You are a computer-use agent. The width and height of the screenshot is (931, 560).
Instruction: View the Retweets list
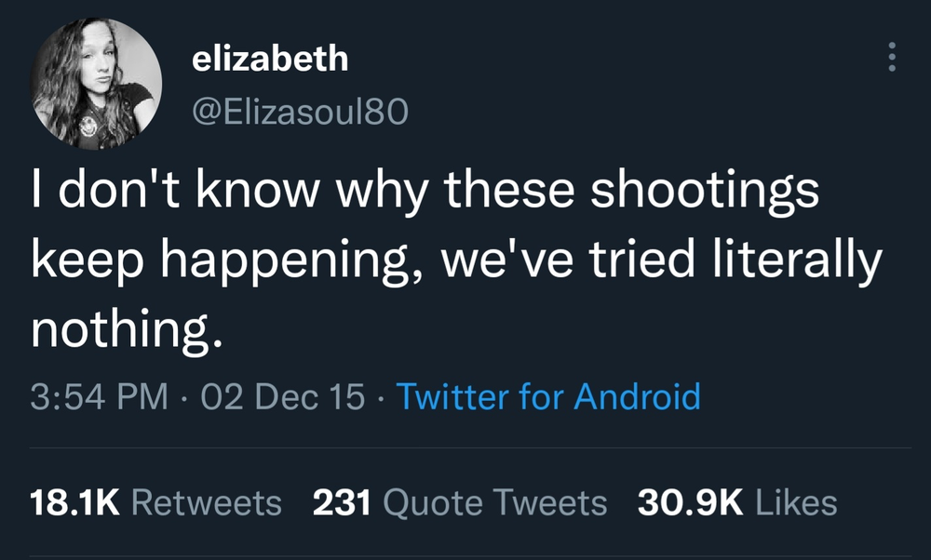[x=207, y=502]
